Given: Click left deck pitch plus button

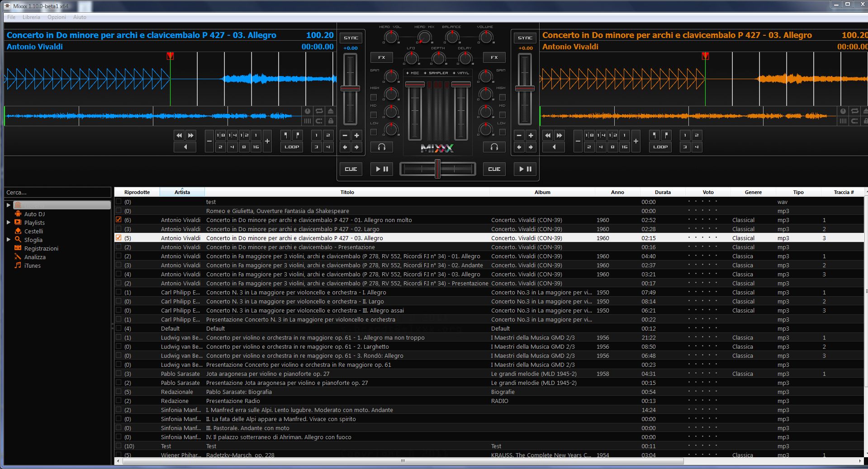Looking at the screenshot, I should [356, 135].
